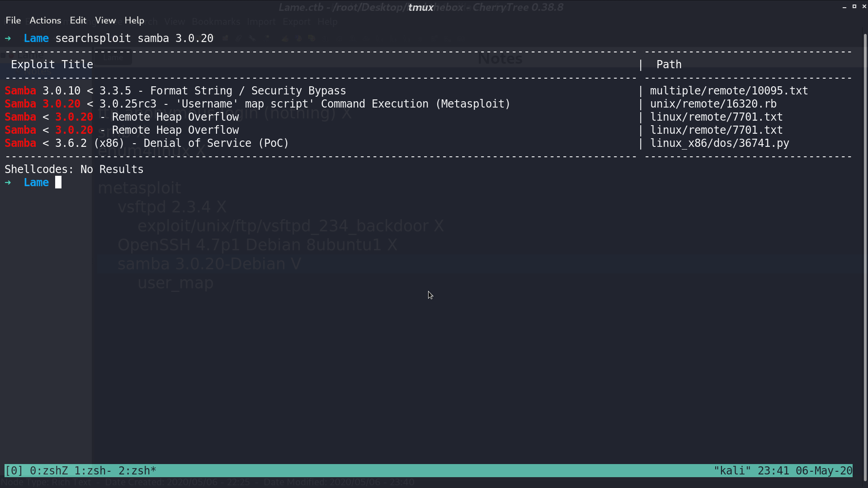Image resolution: width=868 pixels, height=488 pixels.
Task: Close the tmux terminal window
Action: pos(864,7)
